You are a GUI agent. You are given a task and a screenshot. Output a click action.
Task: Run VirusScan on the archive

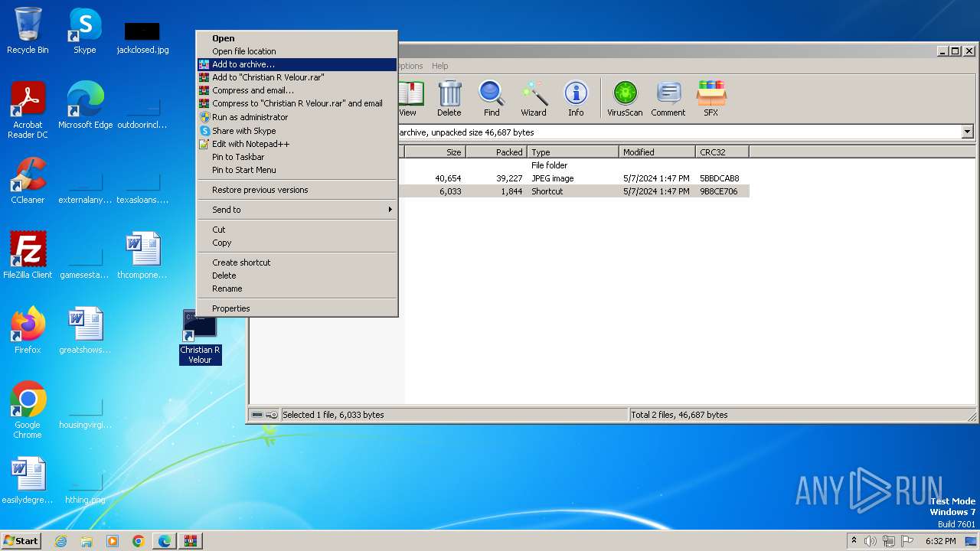coord(625,99)
